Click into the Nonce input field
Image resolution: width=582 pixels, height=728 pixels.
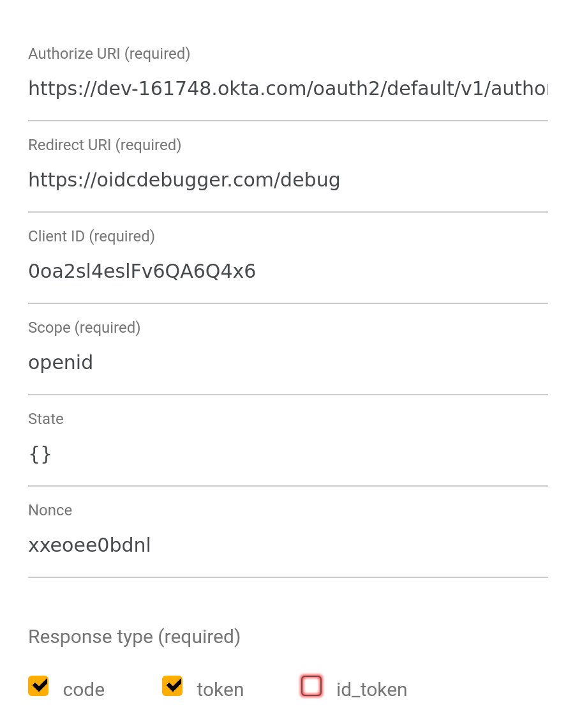coord(287,545)
